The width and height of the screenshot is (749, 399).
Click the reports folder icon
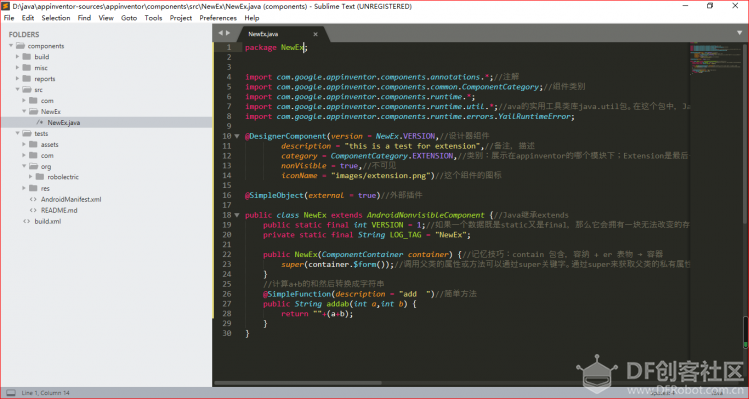[x=27, y=78]
